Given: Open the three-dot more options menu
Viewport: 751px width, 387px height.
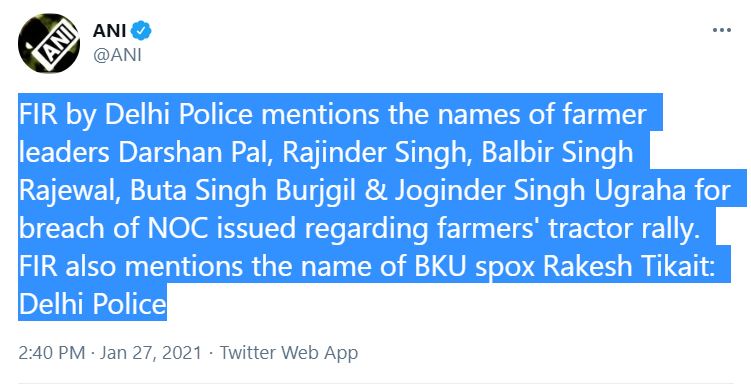Looking at the screenshot, I should (x=721, y=30).
